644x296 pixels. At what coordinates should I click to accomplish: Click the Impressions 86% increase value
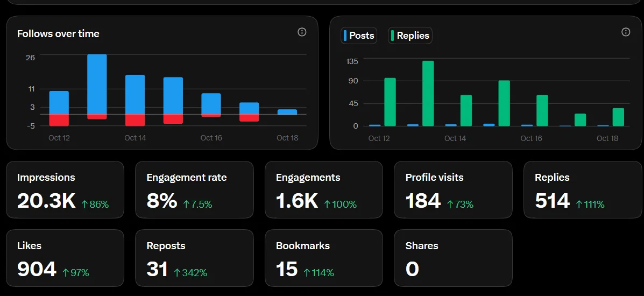[x=95, y=204]
